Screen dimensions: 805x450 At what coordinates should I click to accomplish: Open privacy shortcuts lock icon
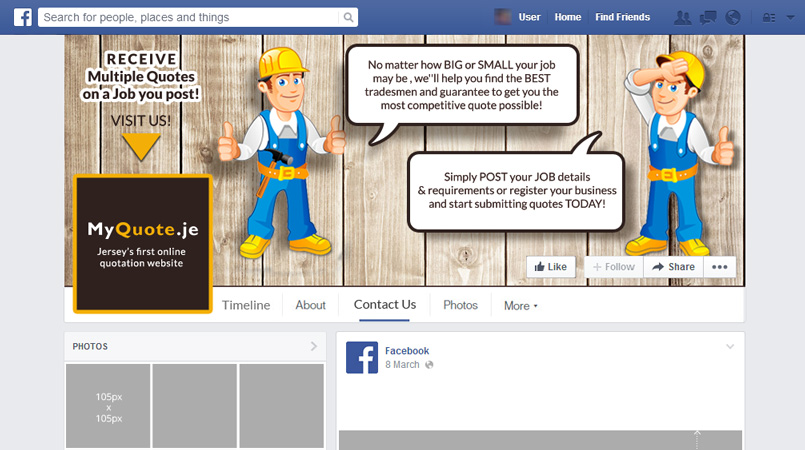tap(768, 17)
